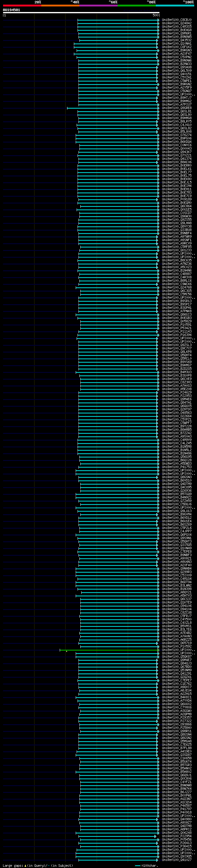Select hit label UniRef100_A2QPM8
This screenshot has height=868, width=197.
(x=176, y=714)
